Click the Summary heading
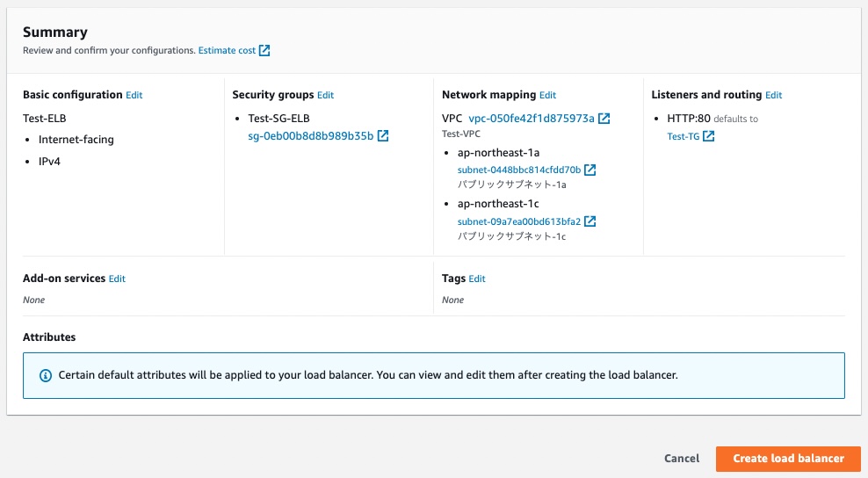Screen dimensions: 868x478 pos(55,33)
